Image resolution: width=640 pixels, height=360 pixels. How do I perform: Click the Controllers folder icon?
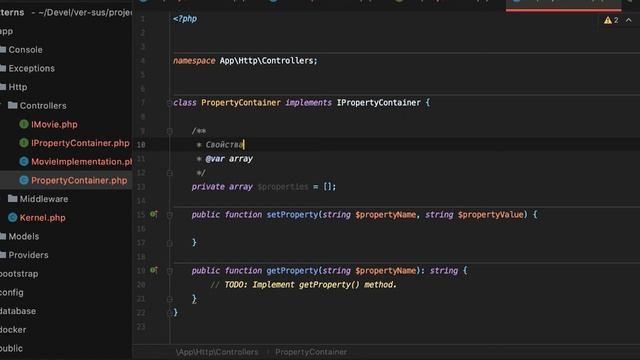[x=13, y=105]
